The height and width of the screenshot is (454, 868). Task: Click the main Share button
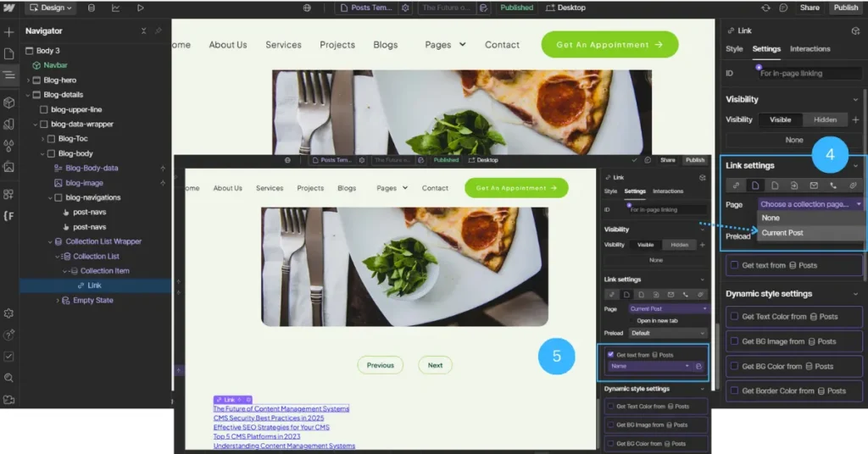810,8
